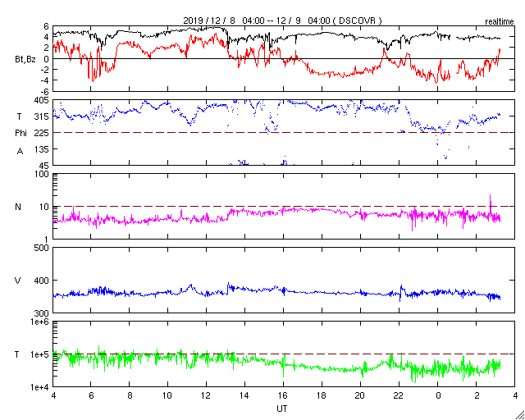Click the '500' velocity tick label
The image size is (525, 420).
click(42, 249)
